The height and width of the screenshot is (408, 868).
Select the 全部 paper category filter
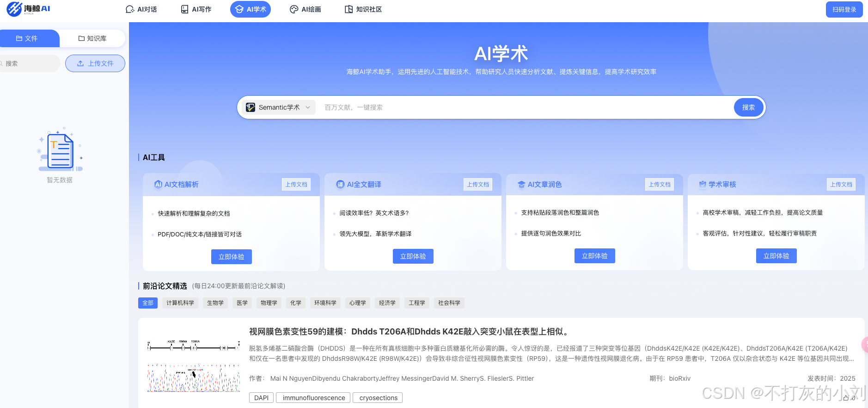148,303
